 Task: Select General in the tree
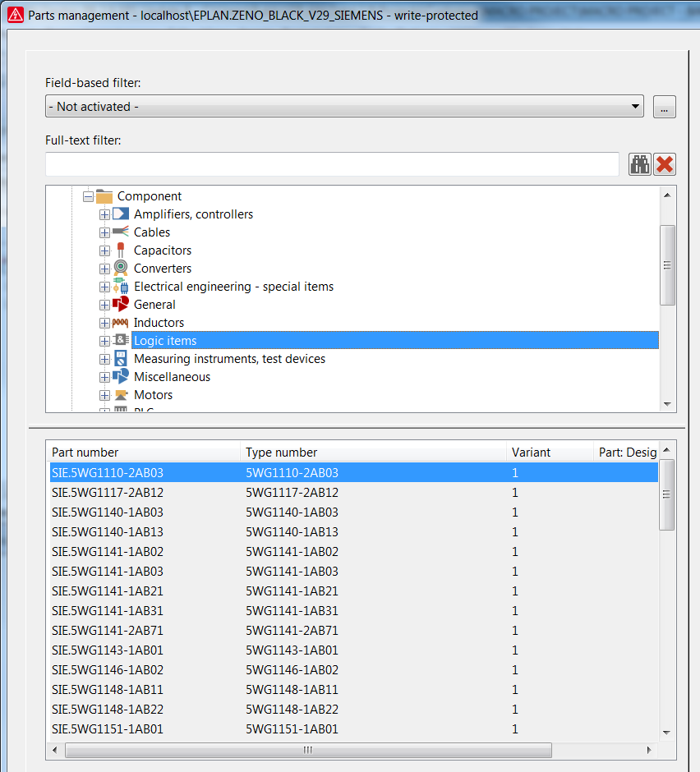click(x=154, y=304)
